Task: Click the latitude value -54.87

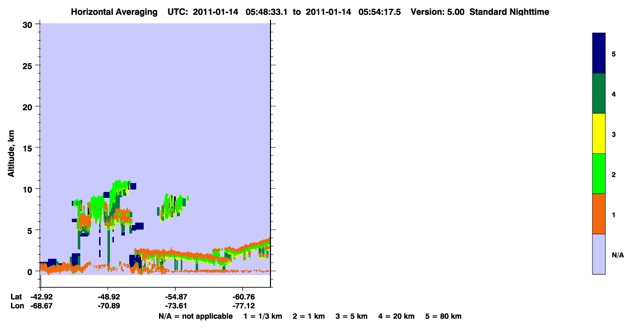Action: point(175,297)
